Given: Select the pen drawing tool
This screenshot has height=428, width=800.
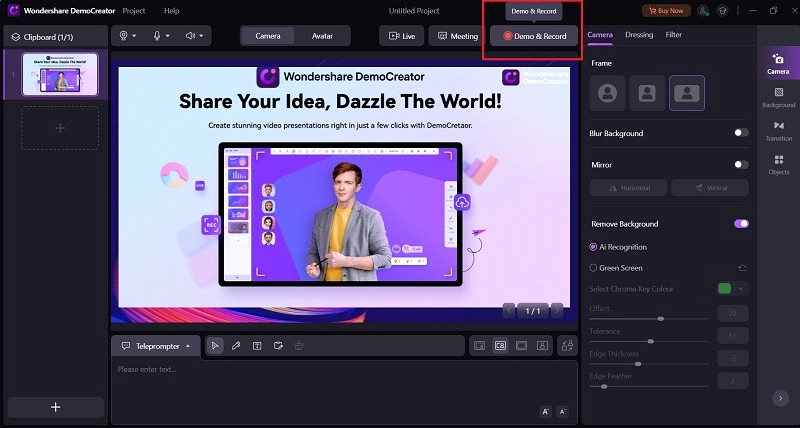Looking at the screenshot, I should click(236, 346).
